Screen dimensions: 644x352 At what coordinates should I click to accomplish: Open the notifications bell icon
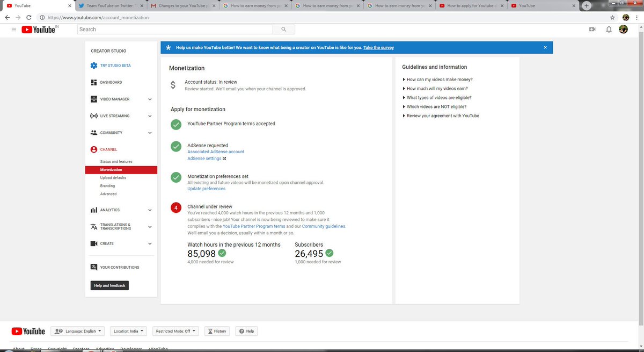pos(609,30)
